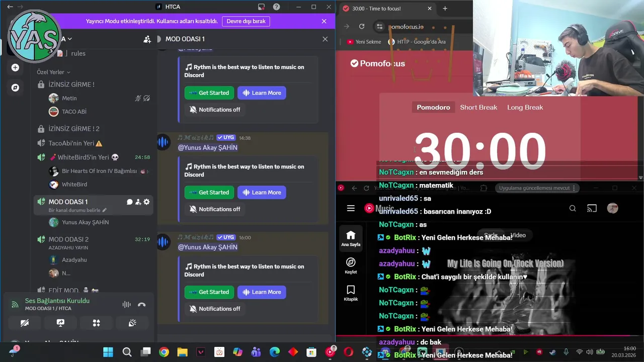Click Learn More in topmost Rythm embed
Screen dimensions: 644x362
tap(262, 93)
